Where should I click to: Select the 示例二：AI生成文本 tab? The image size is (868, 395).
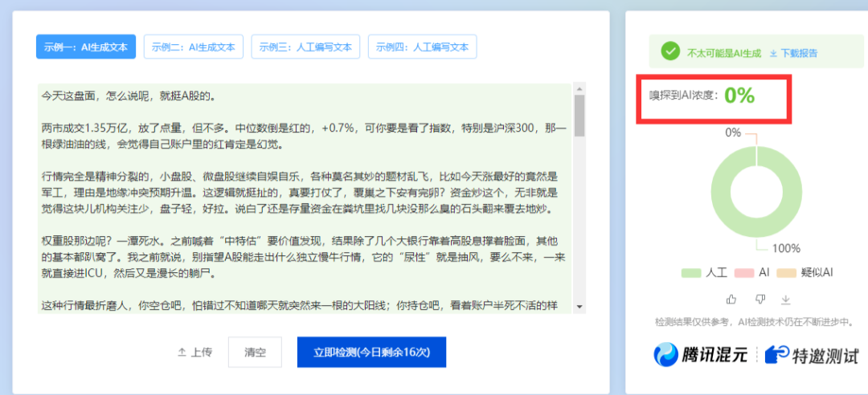[x=194, y=47]
